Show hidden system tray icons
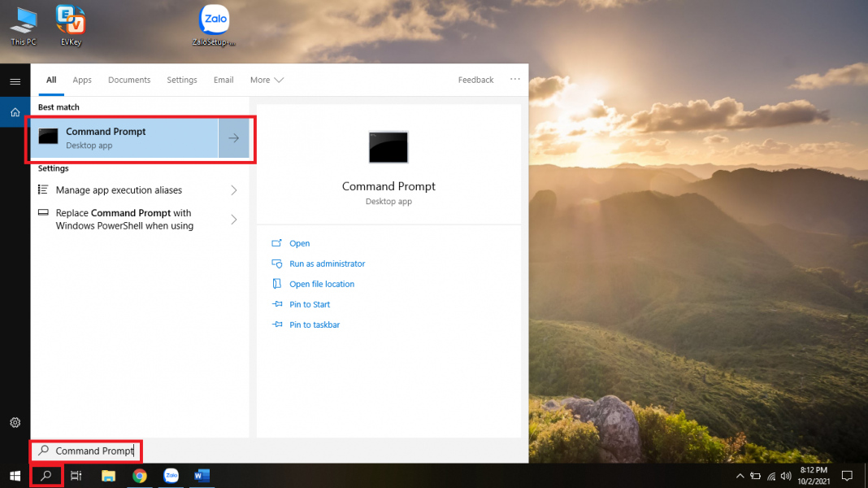Screen dimensions: 868x488 (740, 476)
